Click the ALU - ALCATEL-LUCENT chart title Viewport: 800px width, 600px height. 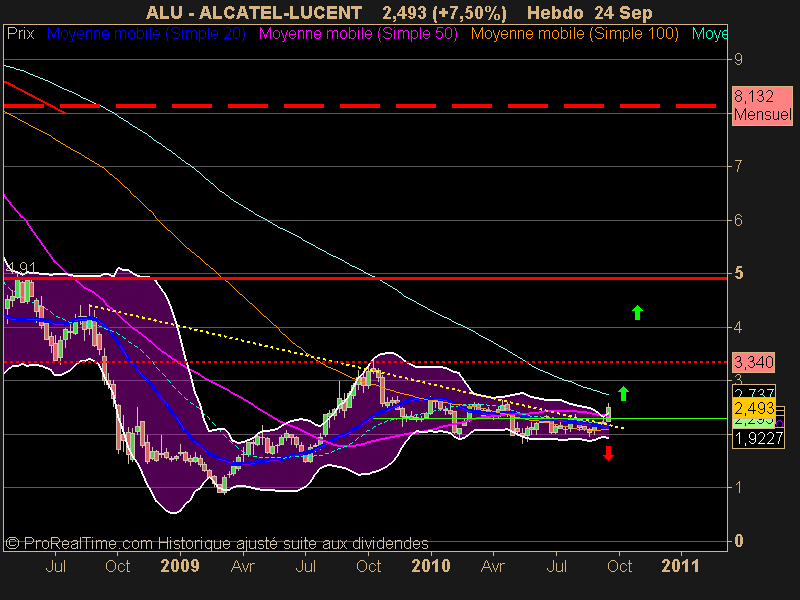254,12
